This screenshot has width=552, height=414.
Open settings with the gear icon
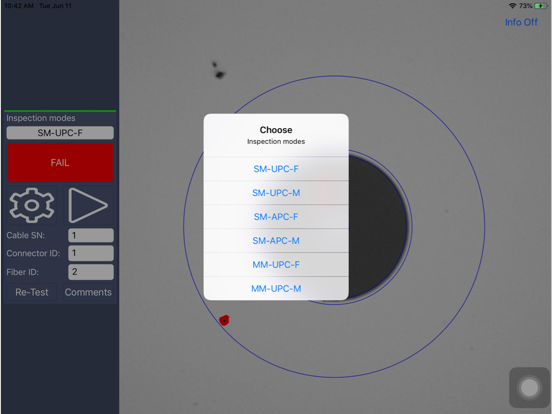pyautogui.click(x=32, y=205)
